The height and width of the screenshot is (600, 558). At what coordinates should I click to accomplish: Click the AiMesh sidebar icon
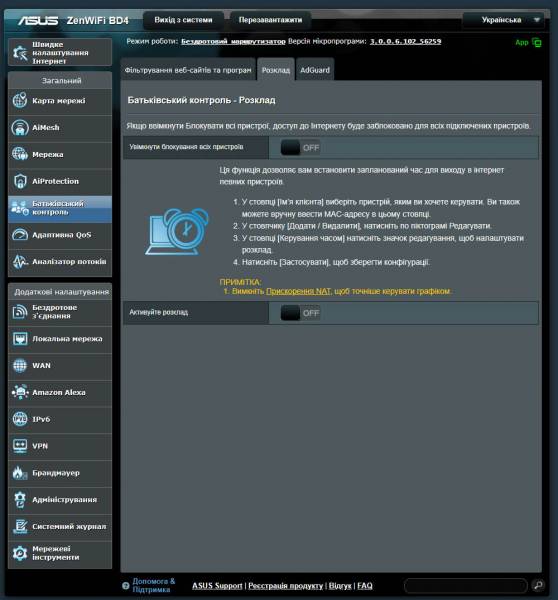20,127
